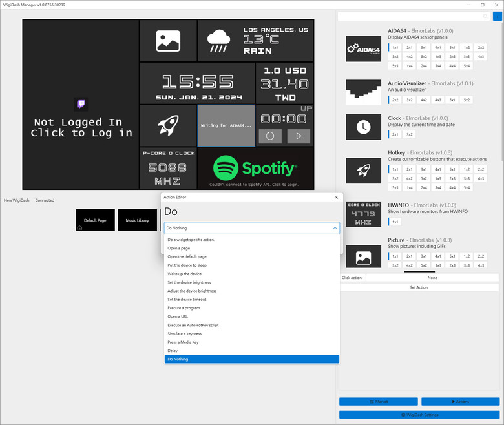Open the Market button
504x425 pixels.
point(378,402)
